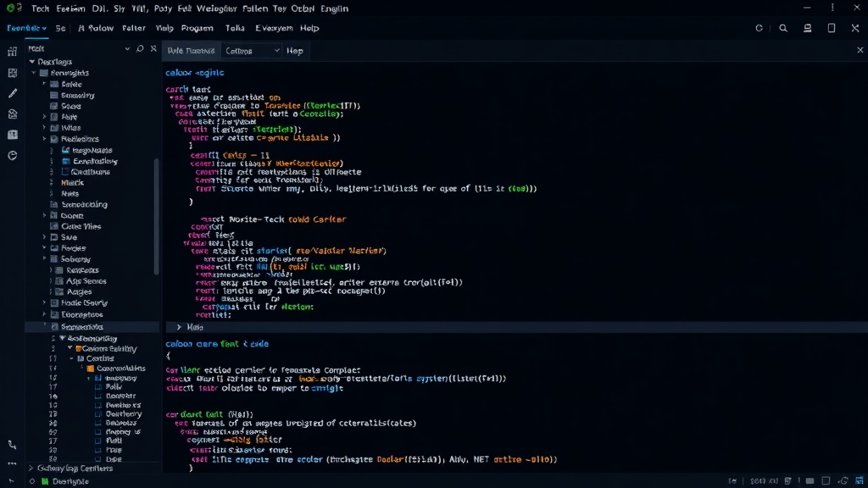Select the pencil edit icon in the activity bar
Viewport: 868px width, 488px height.
[12, 93]
